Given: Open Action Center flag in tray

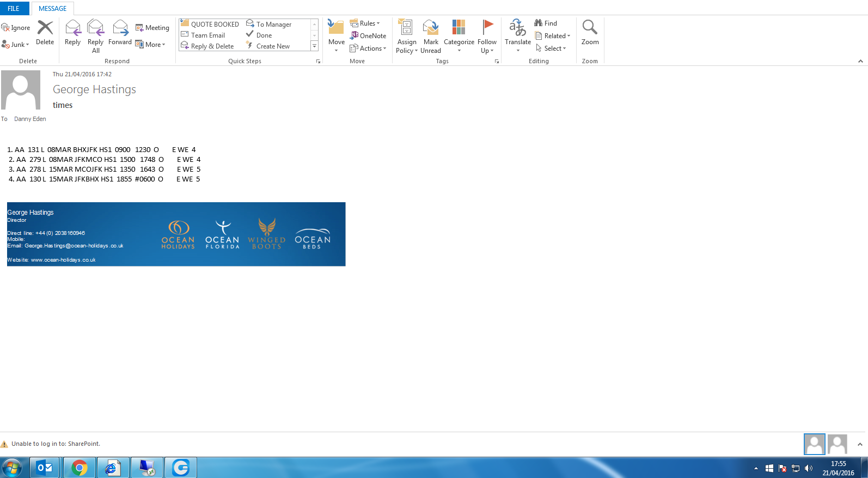Looking at the screenshot, I should tap(783, 468).
